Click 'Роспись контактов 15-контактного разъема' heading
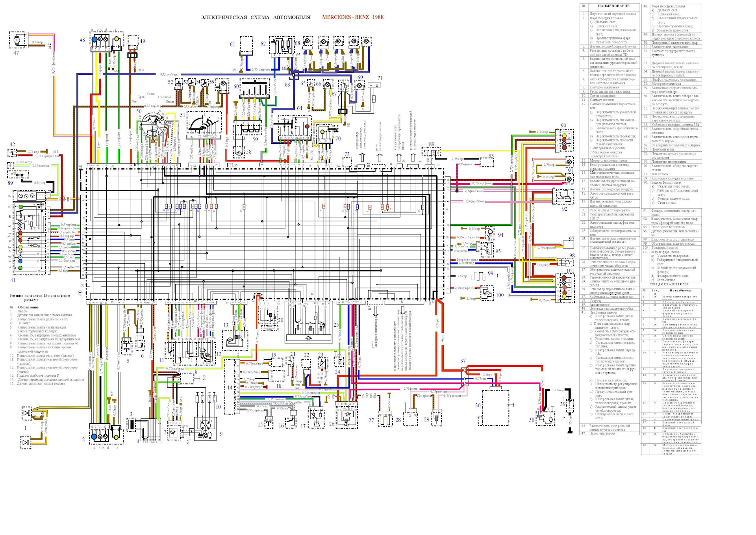This screenshot has width=756, height=535. pyautogui.click(x=40, y=297)
